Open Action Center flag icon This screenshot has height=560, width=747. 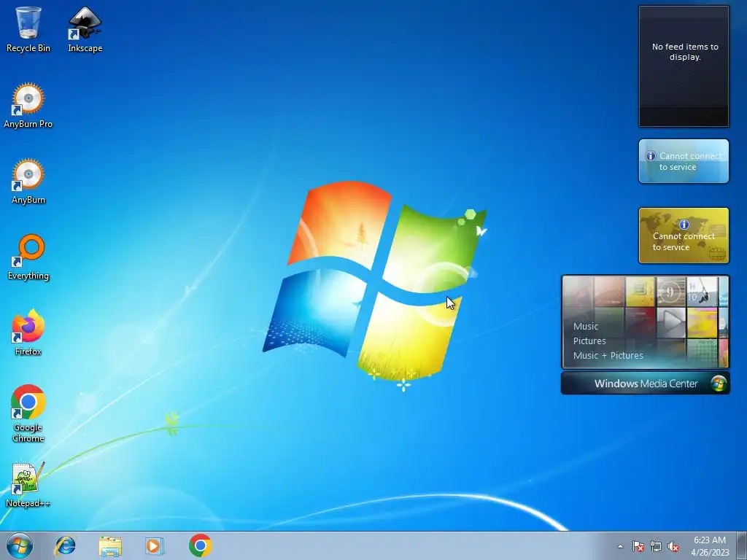click(x=638, y=546)
